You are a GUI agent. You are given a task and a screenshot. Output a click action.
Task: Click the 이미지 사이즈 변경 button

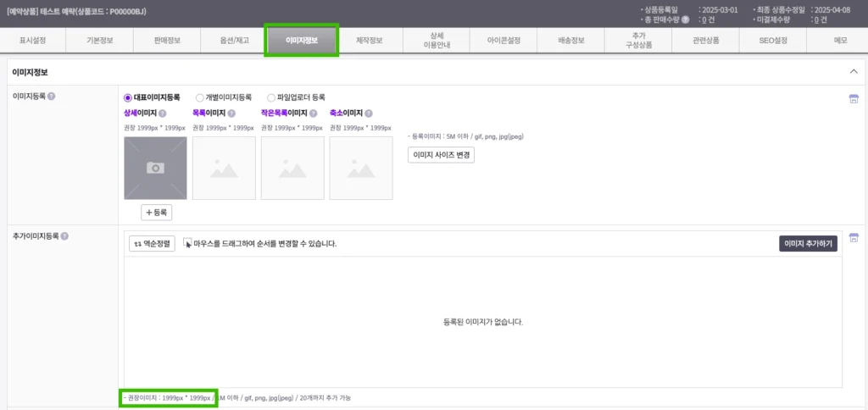tap(441, 155)
